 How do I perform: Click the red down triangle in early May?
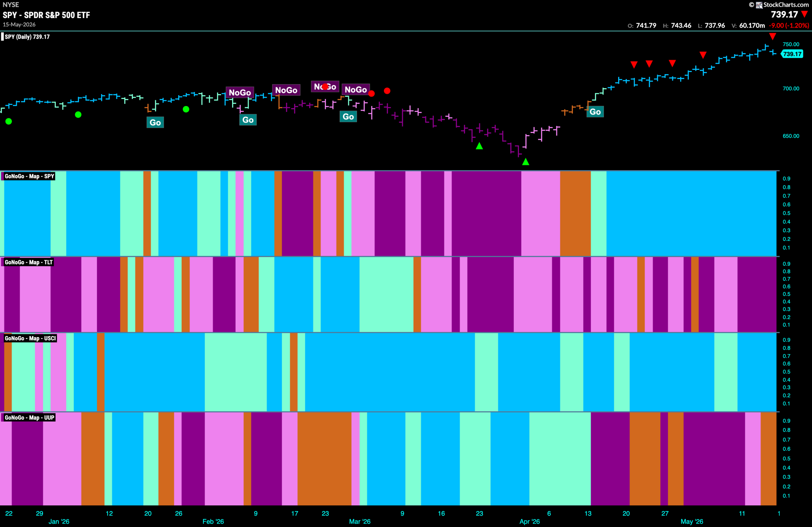click(x=703, y=55)
